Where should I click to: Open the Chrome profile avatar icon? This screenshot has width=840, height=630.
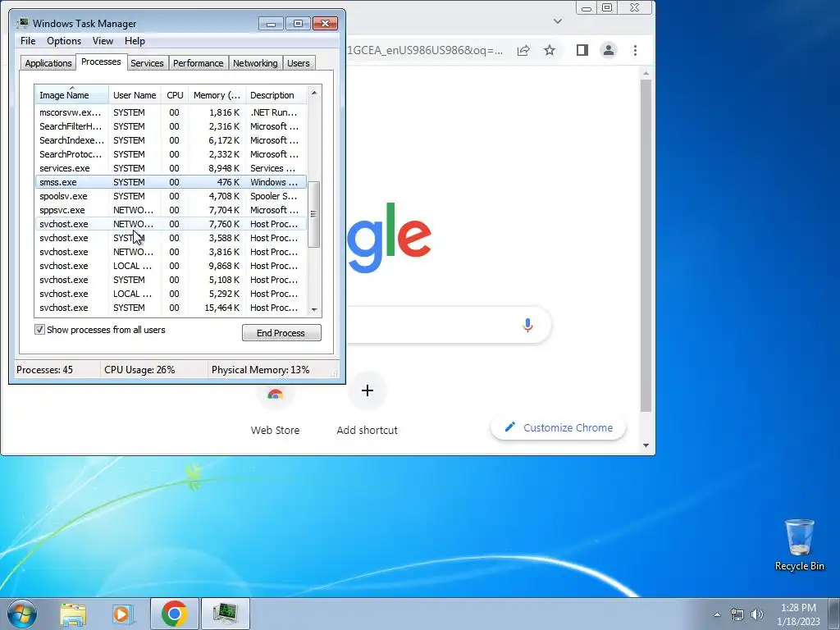(609, 50)
